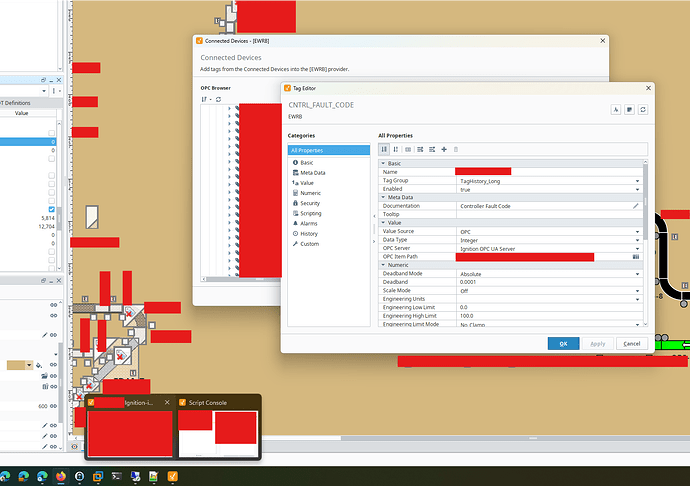690x486 pixels.
Task: Refresh the OPC Browser tree
Action: tap(218, 99)
